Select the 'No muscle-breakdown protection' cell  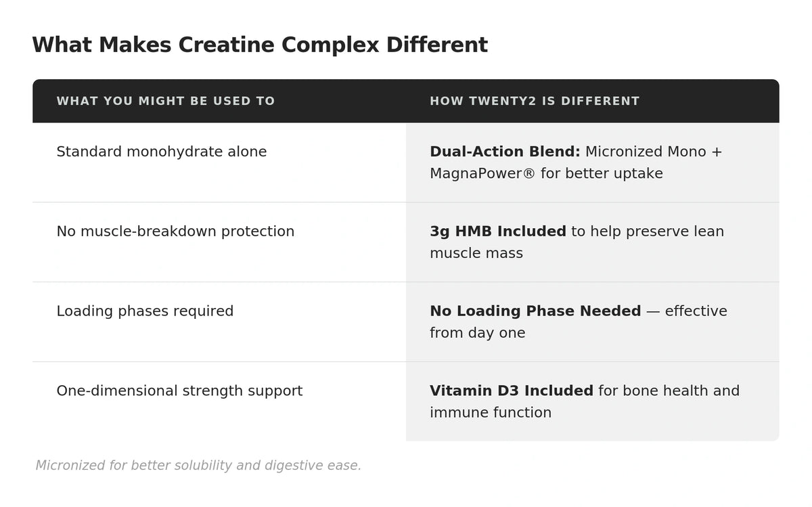[x=175, y=232]
